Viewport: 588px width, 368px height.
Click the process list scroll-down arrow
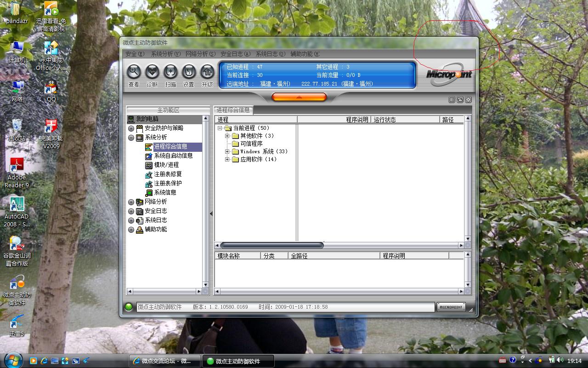pos(468,239)
